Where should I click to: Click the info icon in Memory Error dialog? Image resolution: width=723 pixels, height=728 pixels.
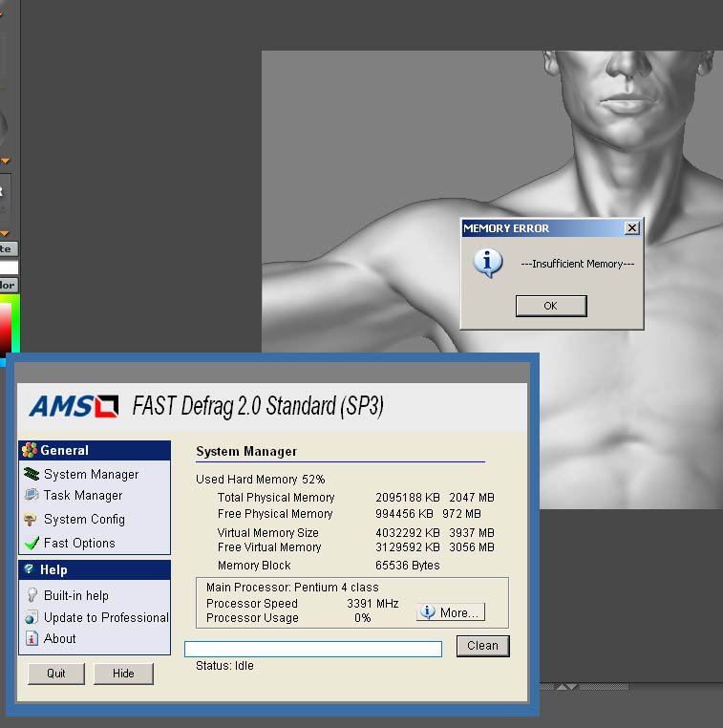coord(487,263)
